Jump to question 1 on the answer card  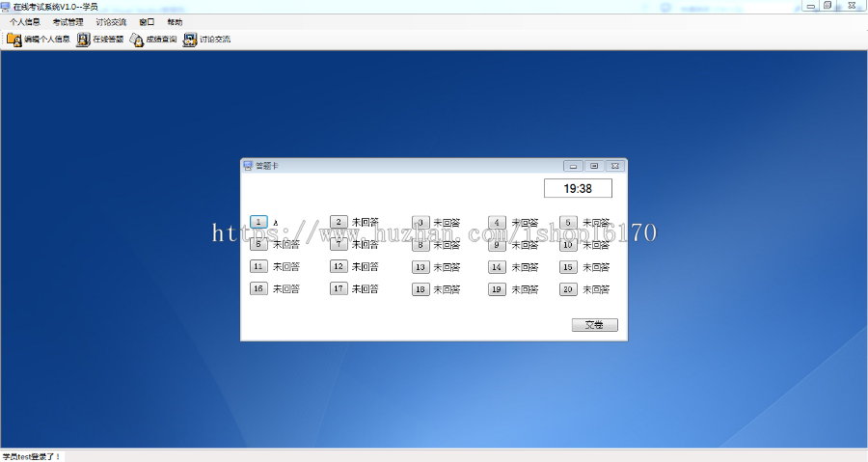click(x=258, y=222)
